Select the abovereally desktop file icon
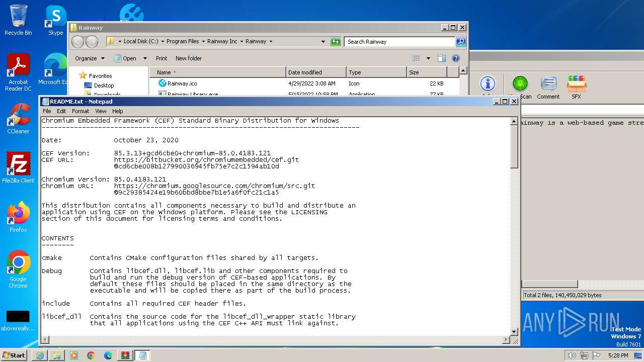Screen dimensions: 644x362 [x=18, y=320]
